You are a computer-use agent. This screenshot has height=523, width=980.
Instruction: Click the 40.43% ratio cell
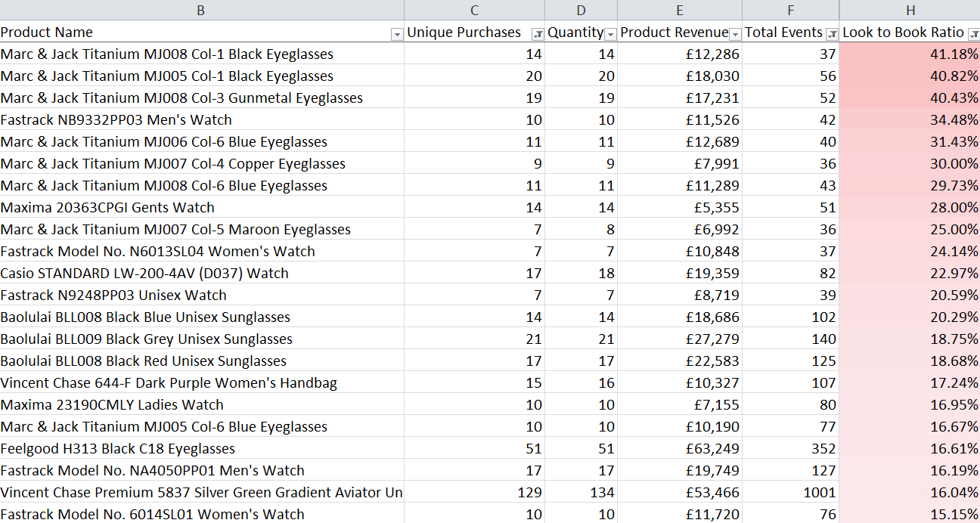(910, 97)
